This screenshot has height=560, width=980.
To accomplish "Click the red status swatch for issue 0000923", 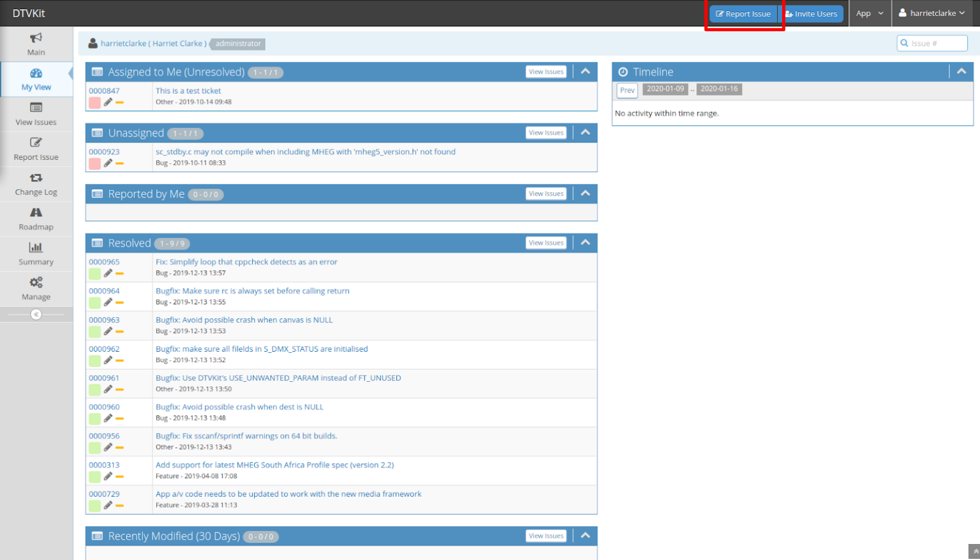I will pyautogui.click(x=94, y=164).
